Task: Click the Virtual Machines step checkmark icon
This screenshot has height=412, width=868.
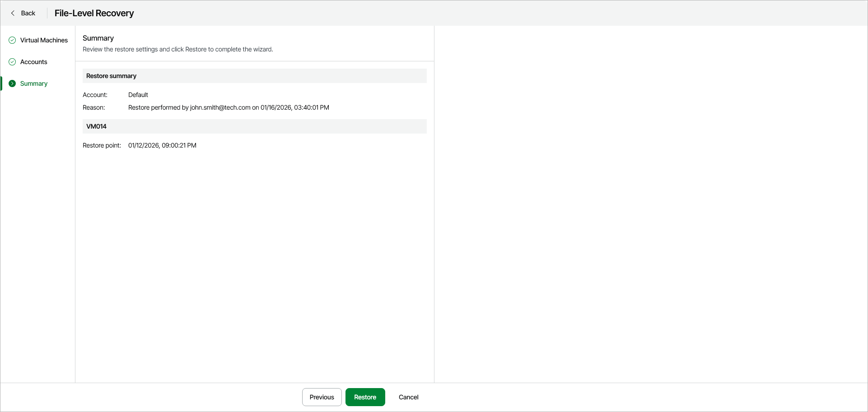Action: pyautogui.click(x=12, y=40)
